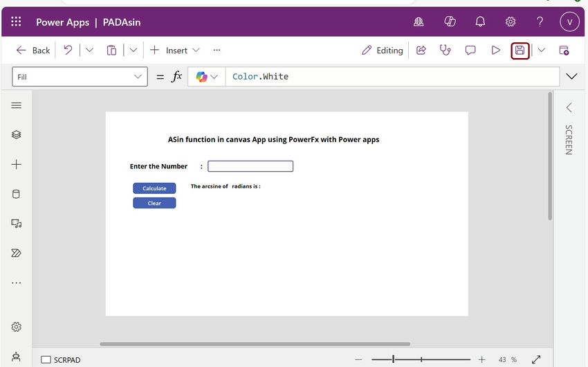This screenshot has height=367, width=588.
Task: Go back using the Back arrow
Action: pos(33,51)
